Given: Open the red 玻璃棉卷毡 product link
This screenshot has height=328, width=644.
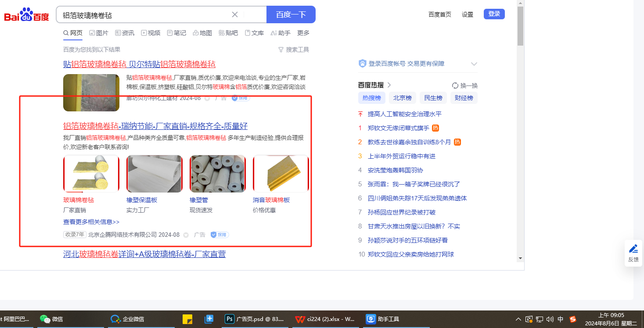Looking at the screenshot, I should [x=79, y=200].
